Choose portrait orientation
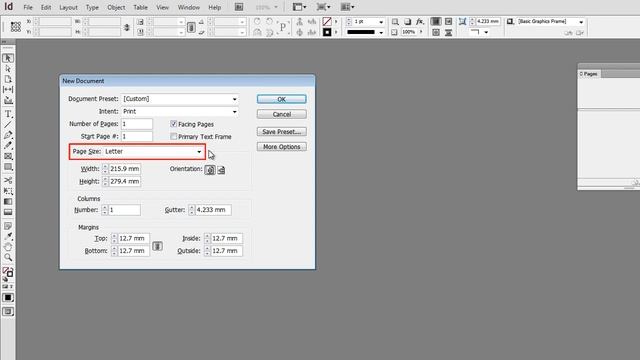The height and width of the screenshot is (360, 640). point(210,170)
